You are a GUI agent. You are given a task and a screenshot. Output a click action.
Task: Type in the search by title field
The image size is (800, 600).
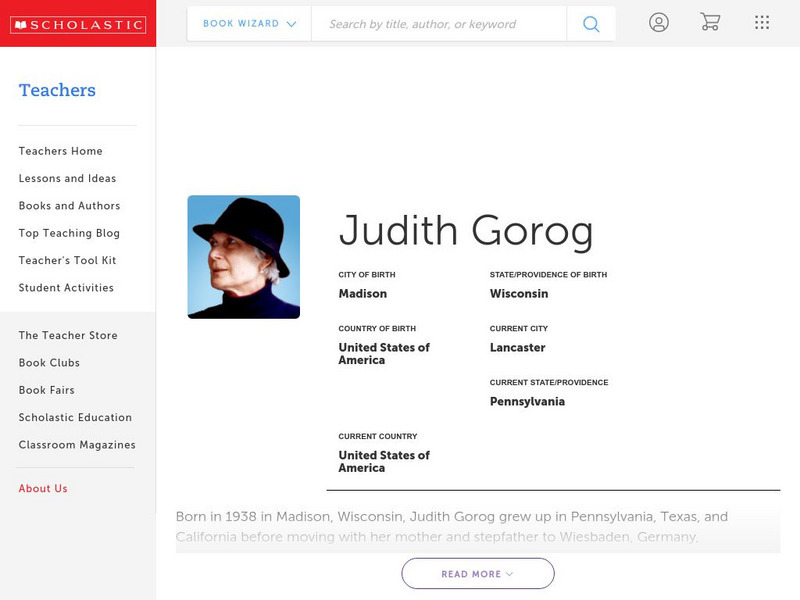438,24
